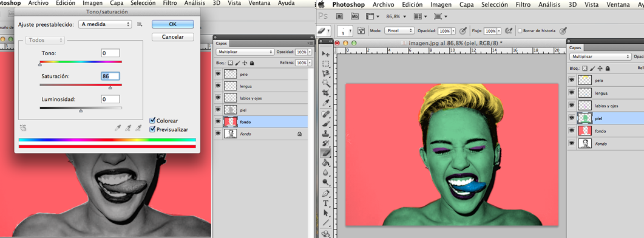Select the Brush tool in the toolbox
This screenshot has height=238, width=644.
click(326, 124)
